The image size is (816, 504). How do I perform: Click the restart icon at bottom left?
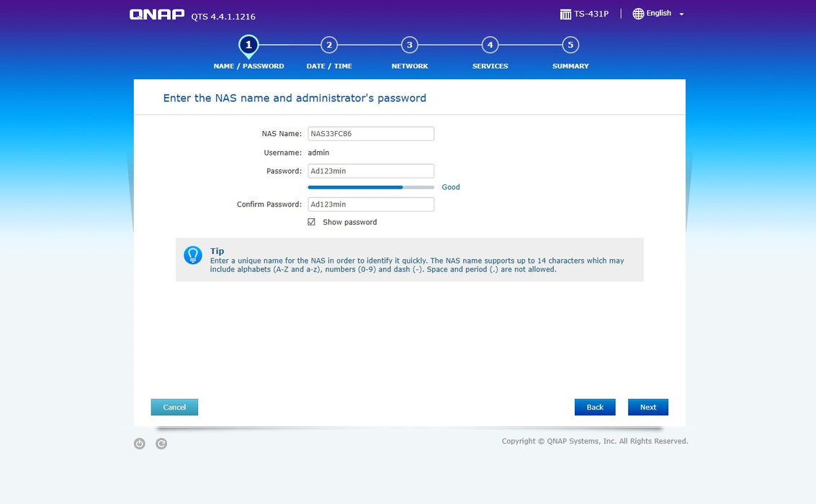(x=161, y=444)
